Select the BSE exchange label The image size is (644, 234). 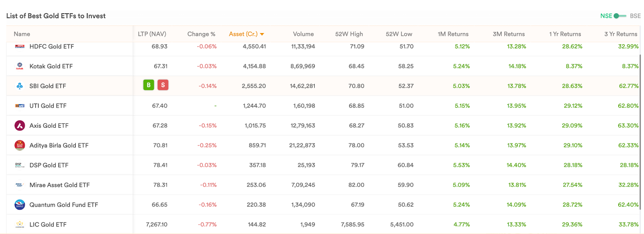(x=635, y=16)
